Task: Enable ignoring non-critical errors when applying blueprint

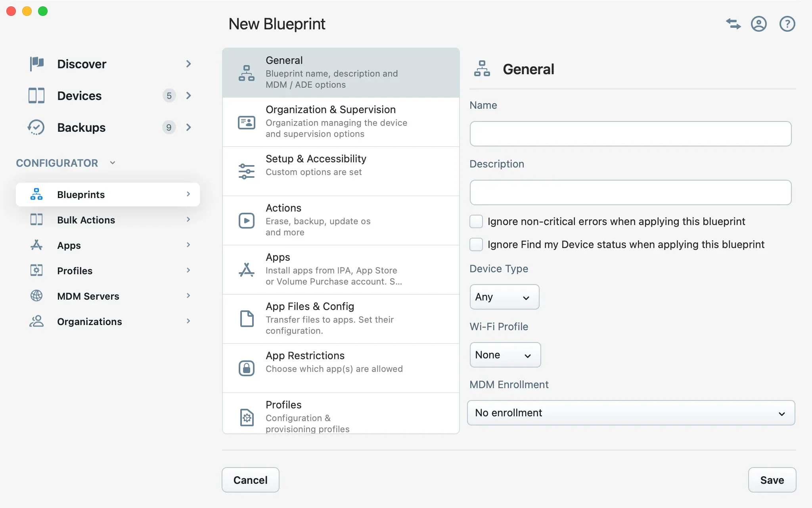Action: (x=476, y=221)
